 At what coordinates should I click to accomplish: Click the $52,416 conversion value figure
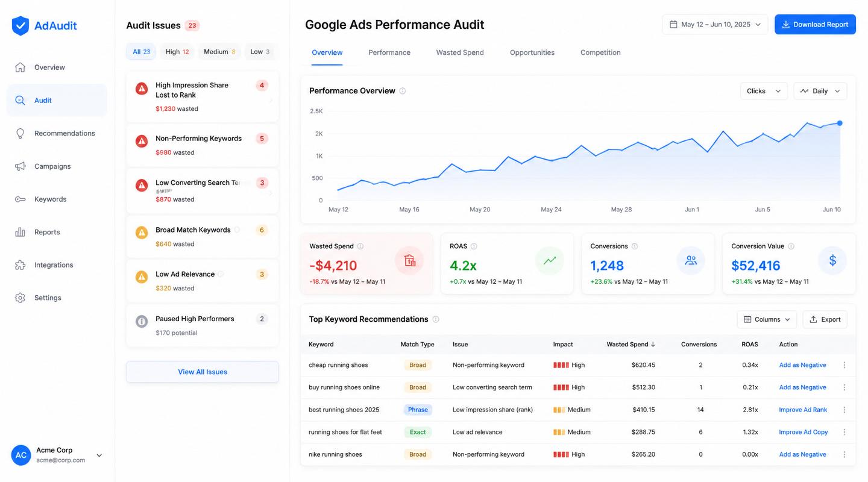click(x=756, y=266)
